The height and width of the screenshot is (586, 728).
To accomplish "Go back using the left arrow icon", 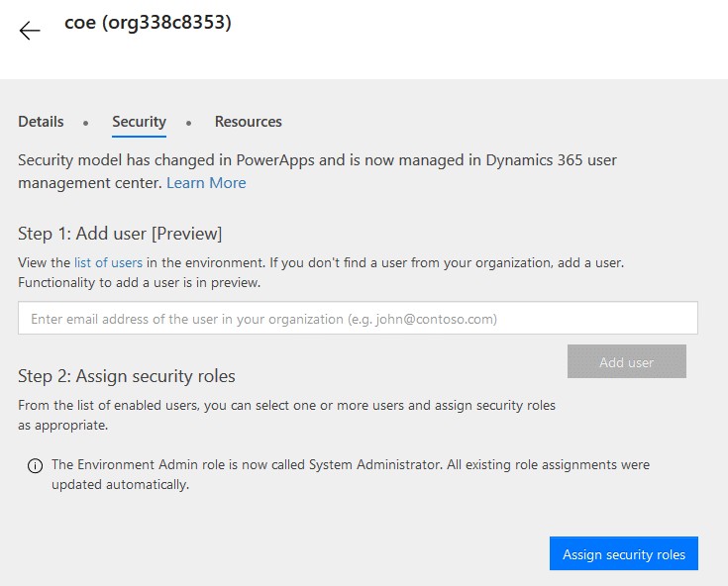I will coord(30,31).
